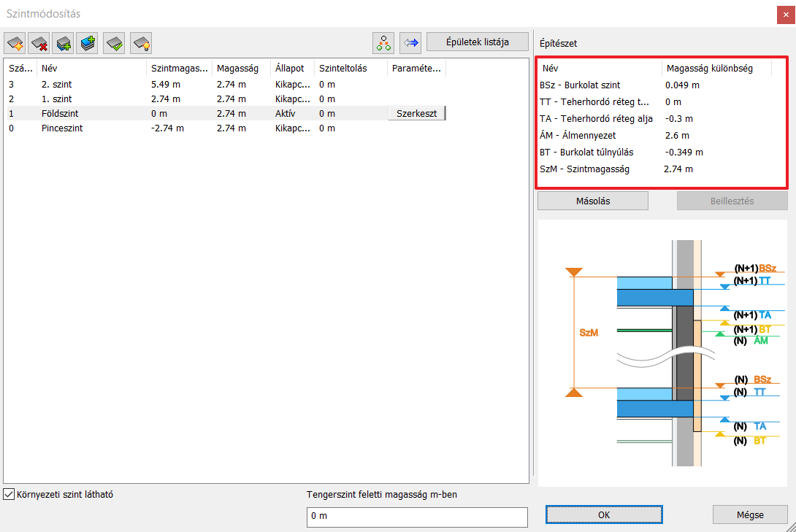The image size is (796, 532).
Task: Select the Pinceszint row in the list
Action: 62,128
